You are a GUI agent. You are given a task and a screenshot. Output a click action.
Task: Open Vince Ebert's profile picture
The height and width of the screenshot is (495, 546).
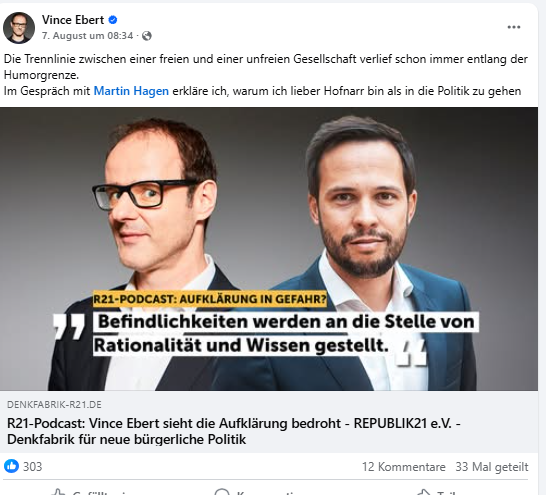pyautogui.click(x=19, y=28)
